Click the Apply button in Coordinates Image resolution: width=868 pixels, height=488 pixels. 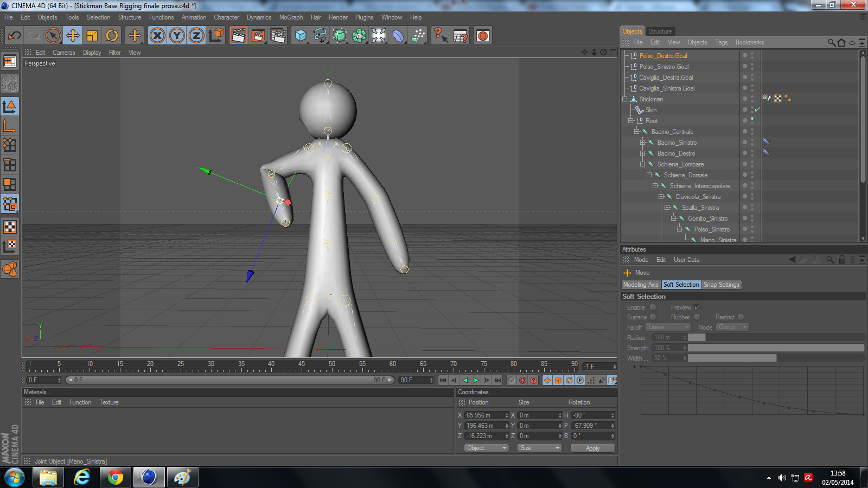tap(592, 448)
